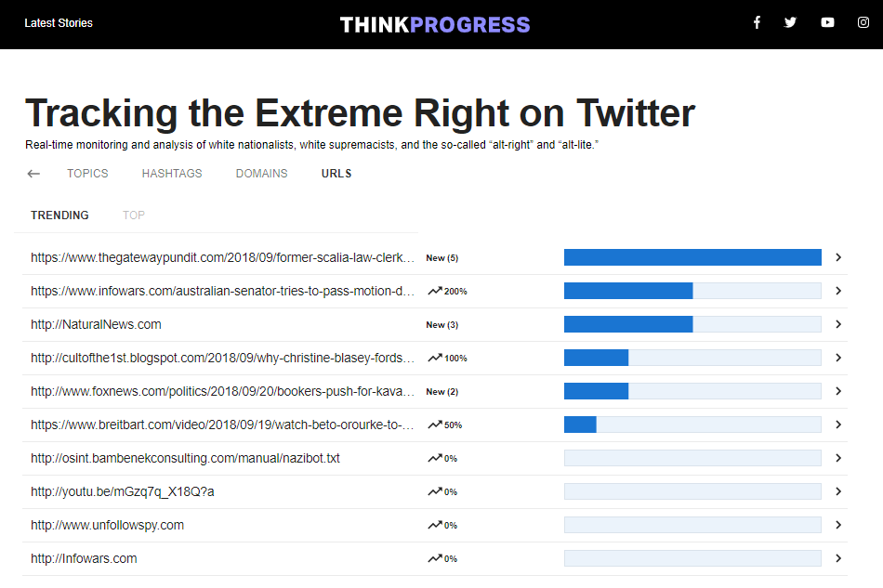Click trending arrow icon on breitbart 50% row
The image size is (883, 588).
[x=435, y=425]
